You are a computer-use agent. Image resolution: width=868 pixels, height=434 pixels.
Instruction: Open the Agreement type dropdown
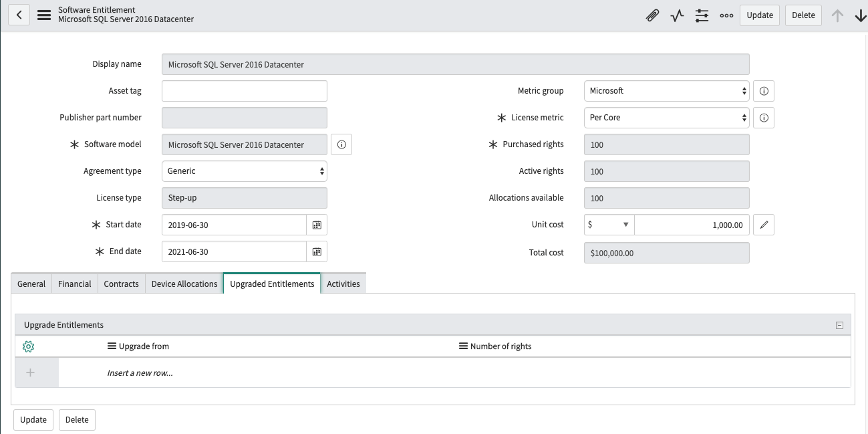(245, 171)
